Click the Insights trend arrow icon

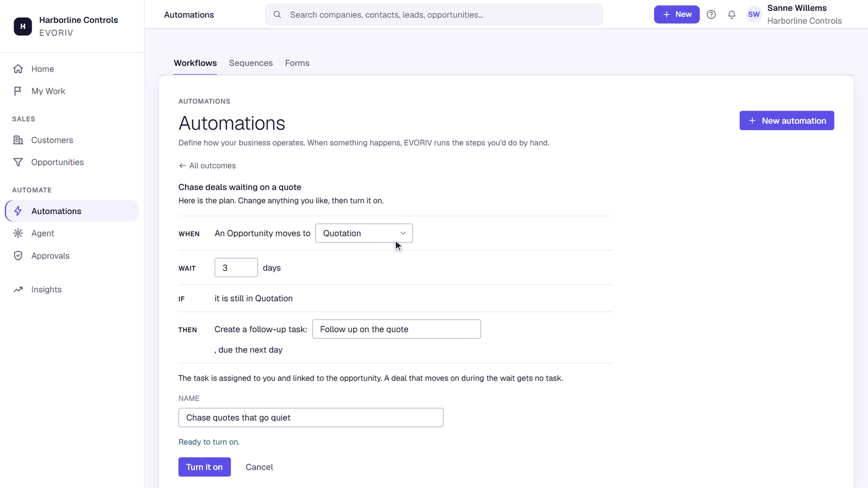tap(18, 290)
